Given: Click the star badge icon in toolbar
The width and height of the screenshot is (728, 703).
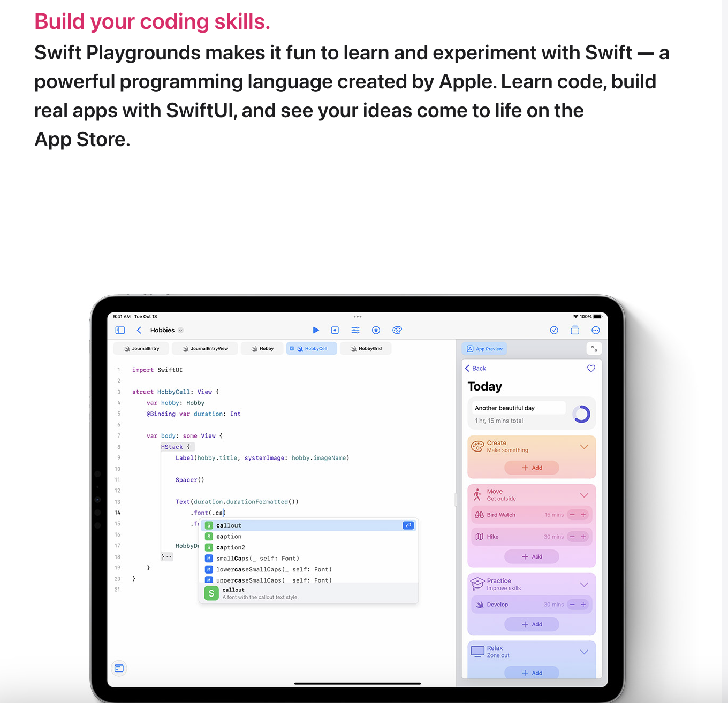Looking at the screenshot, I should point(376,330).
